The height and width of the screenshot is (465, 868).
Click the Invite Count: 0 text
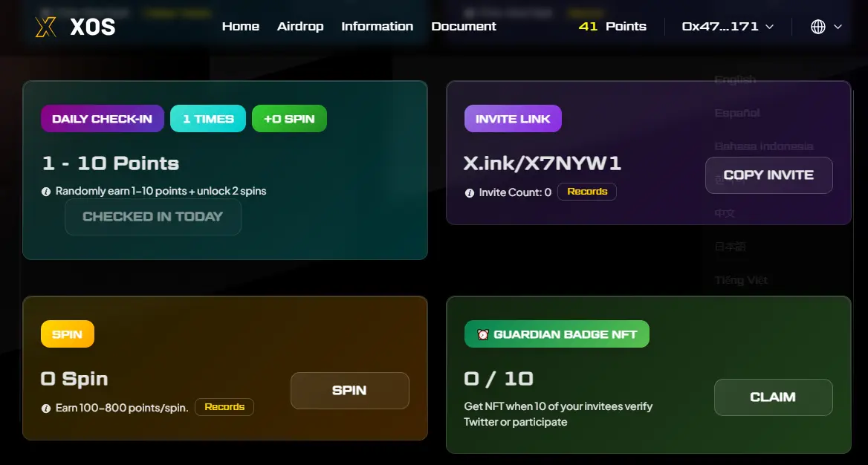click(516, 192)
